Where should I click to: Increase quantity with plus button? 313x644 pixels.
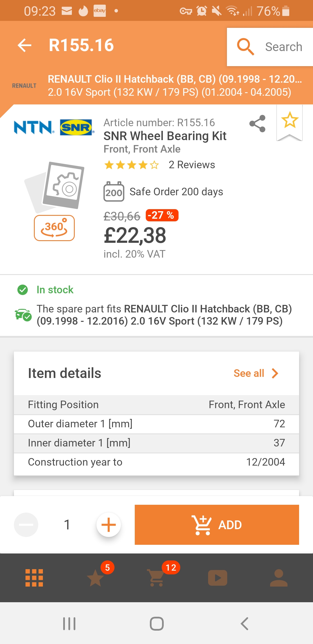tap(109, 525)
